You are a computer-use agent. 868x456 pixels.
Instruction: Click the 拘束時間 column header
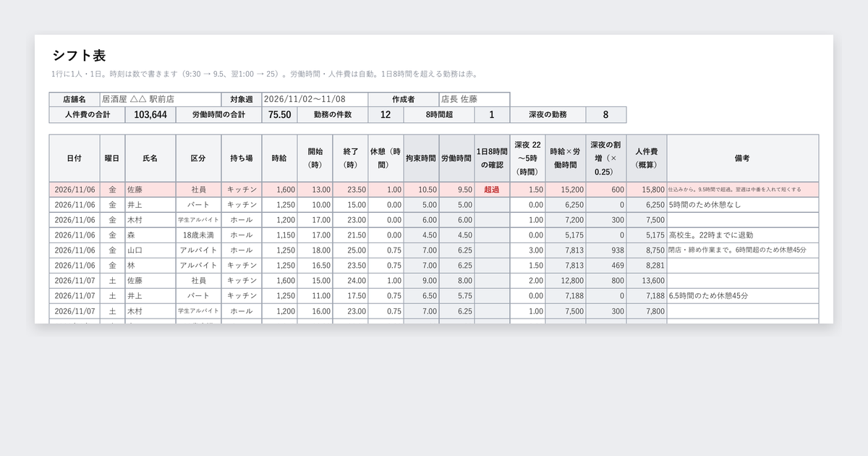coord(421,158)
